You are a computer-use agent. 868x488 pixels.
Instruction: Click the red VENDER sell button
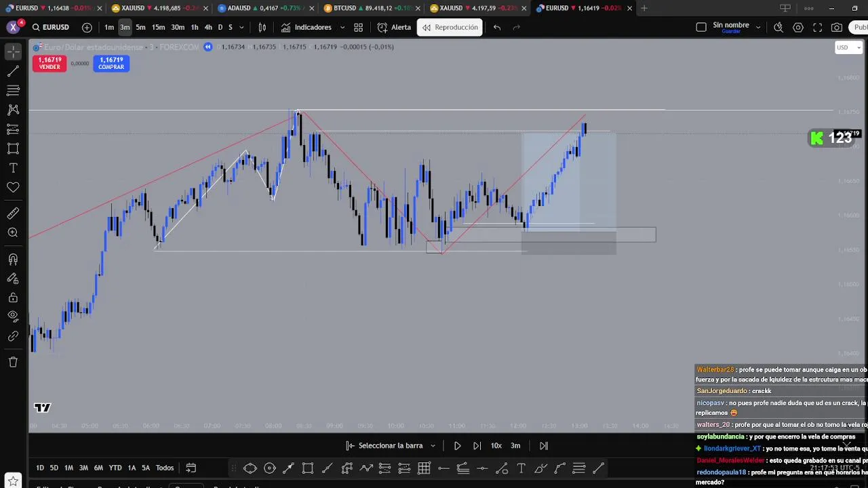tap(50, 63)
